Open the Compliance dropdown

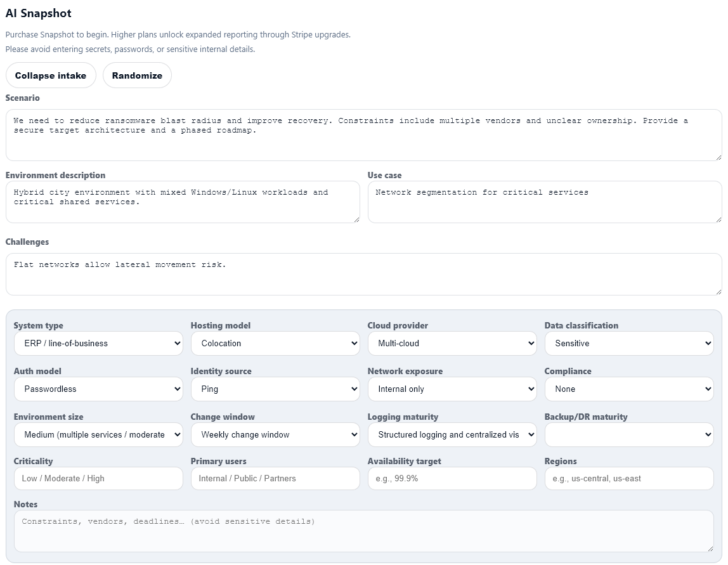tap(628, 389)
